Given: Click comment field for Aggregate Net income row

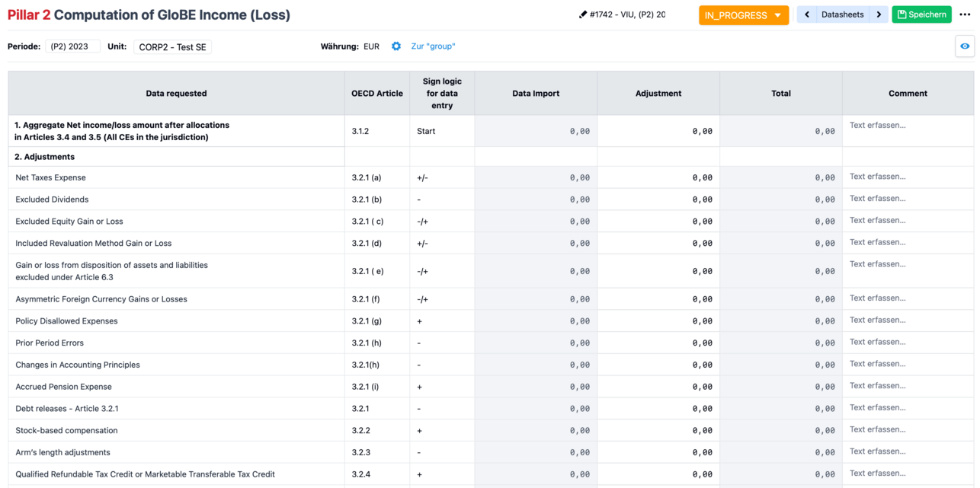Looking at the screenshot, I should pyautogui.click(x=907, y=126).
